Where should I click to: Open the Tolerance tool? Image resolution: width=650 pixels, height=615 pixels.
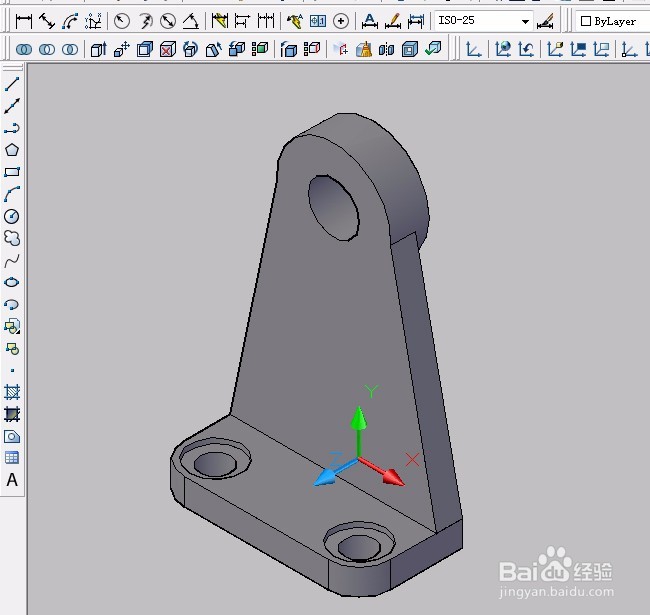(318, 21)
